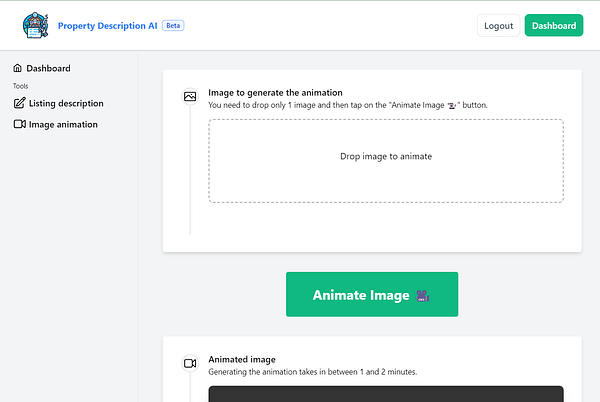Screen dimensions: 600x402
Task: Select Image animation in the sidebar
Action: [x=63, y=125]
